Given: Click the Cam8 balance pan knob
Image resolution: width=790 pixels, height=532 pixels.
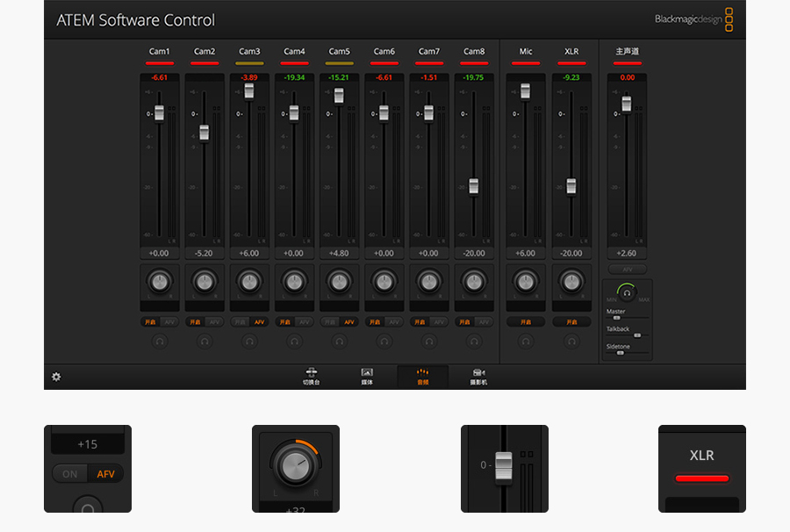Looking at the screenshot, I should pyautogui.click(x=474, y=282).
